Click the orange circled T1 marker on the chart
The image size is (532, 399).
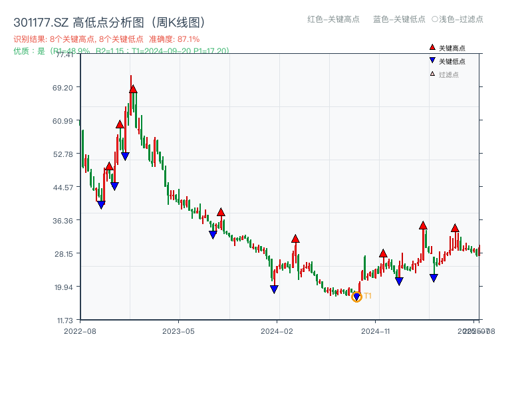[x=356, y=296]
